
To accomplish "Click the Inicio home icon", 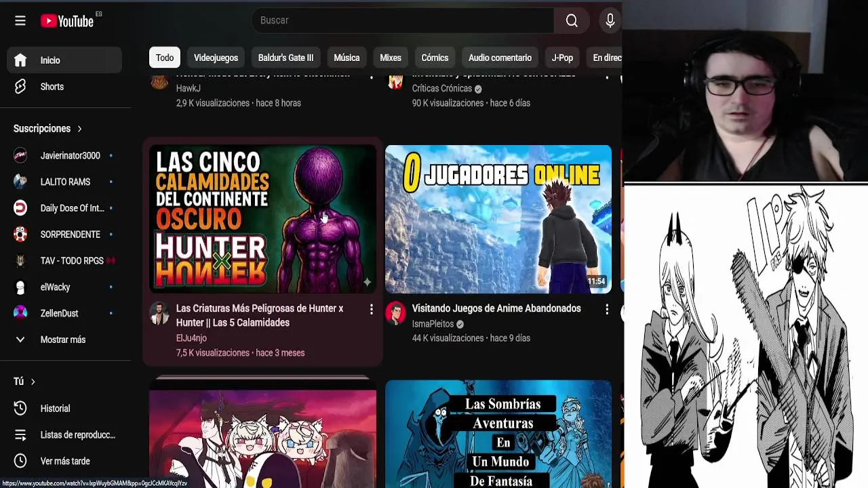I will (x=20, y=60).
